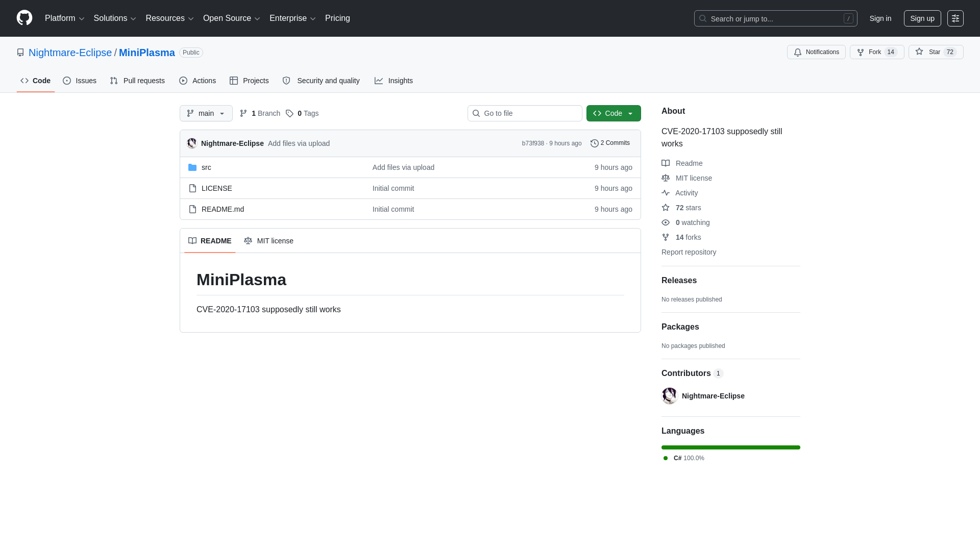Screen dimensions: 980x551
Task: Switch to the Issues tab
Action: [x=80, y=81]
